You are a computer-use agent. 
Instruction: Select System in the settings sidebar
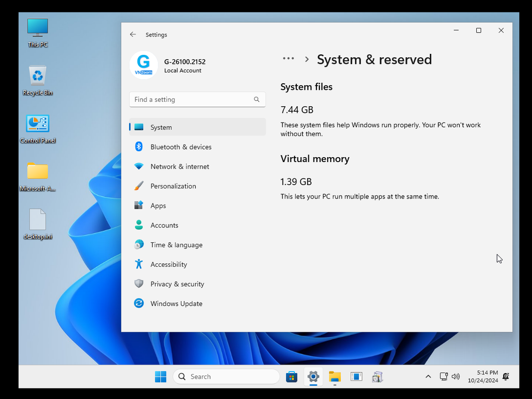coord(197,127)
